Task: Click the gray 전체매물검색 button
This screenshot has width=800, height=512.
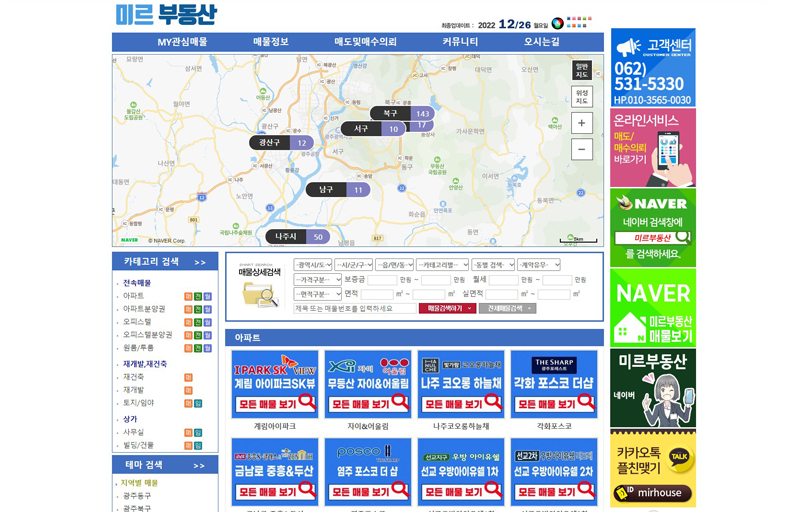Action: (507, 309)
